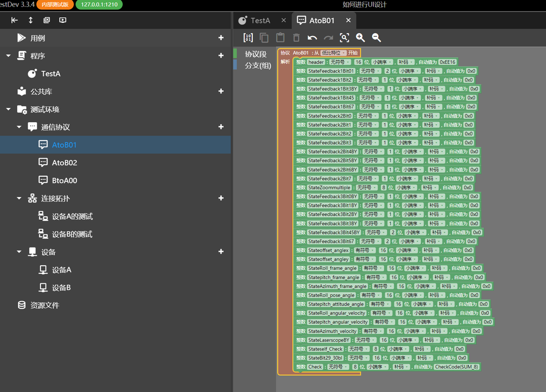Click the undo arrow toolbar icon
Viewport: 546px width, 392px height.
click(312, 37)
